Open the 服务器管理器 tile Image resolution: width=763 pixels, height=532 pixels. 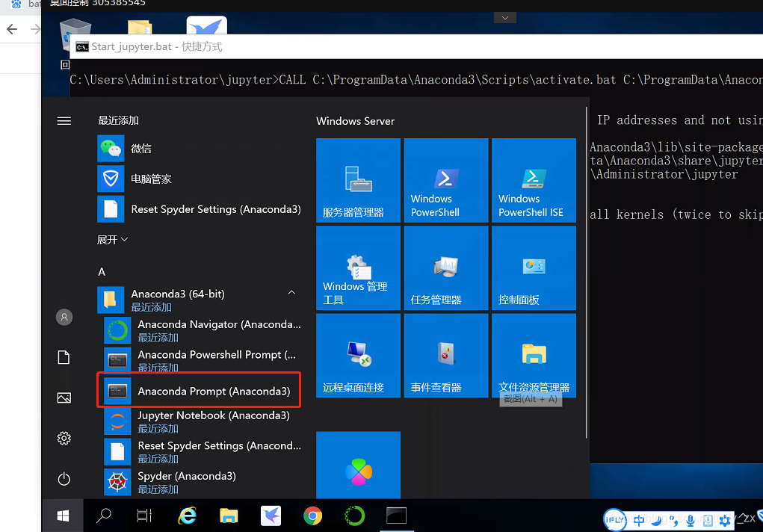(358, 180)
